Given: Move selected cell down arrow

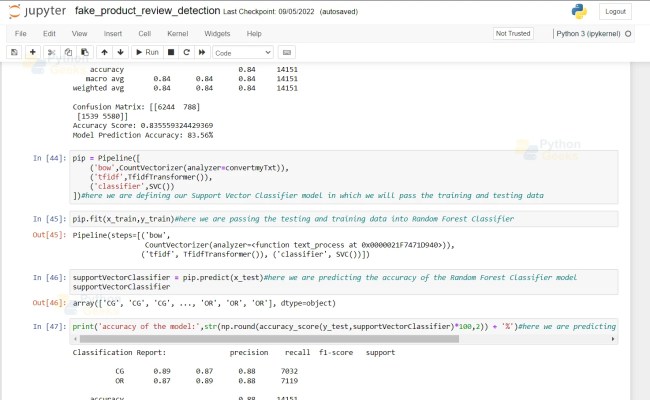Looking at the screenshot, I should 120,52.
